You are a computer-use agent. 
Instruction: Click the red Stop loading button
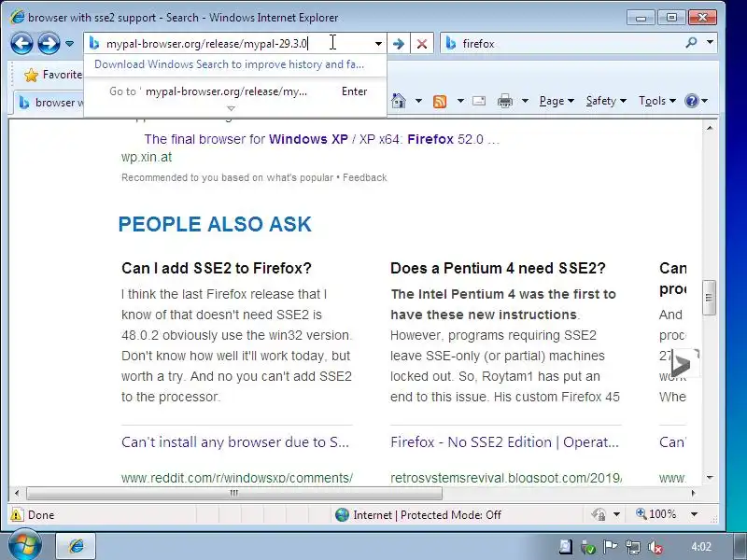pyautogui.click(x=422, y=44)
